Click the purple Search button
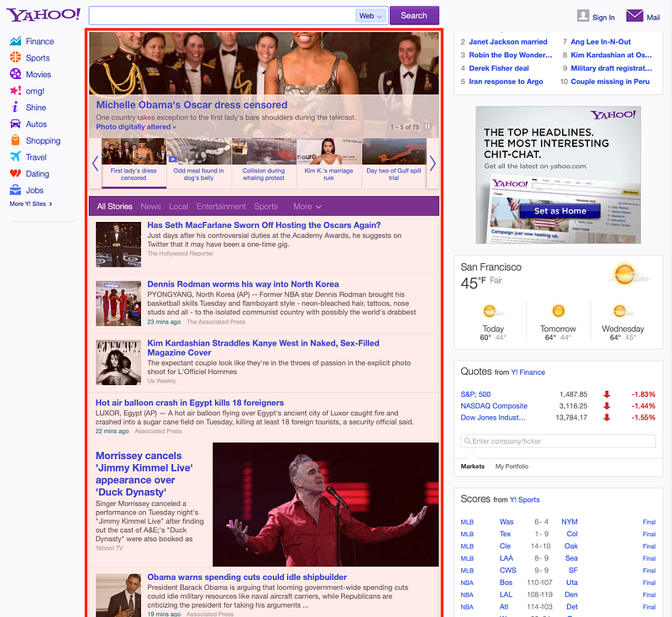The image size is (672, 617). coord(414,15)
